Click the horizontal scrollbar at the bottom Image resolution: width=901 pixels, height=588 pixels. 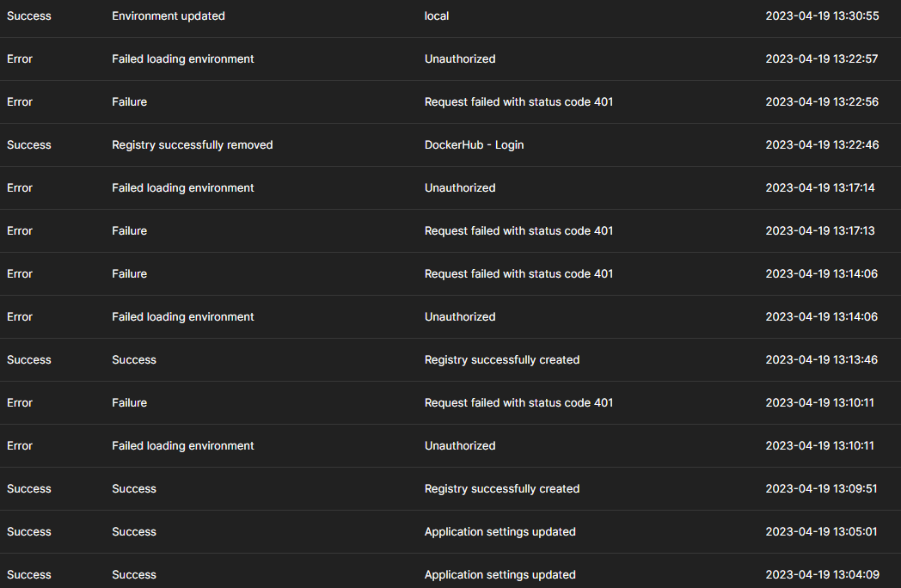click(x=450, y=585)
